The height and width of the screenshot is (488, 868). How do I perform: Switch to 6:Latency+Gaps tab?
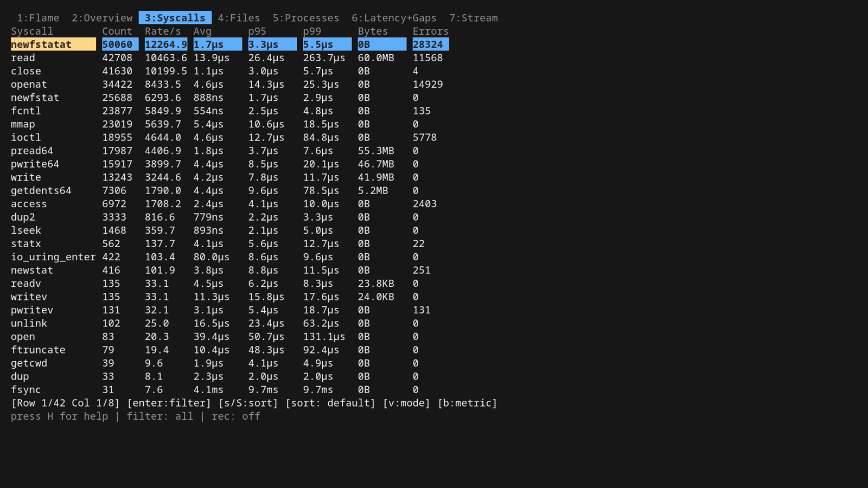[394, 18]
